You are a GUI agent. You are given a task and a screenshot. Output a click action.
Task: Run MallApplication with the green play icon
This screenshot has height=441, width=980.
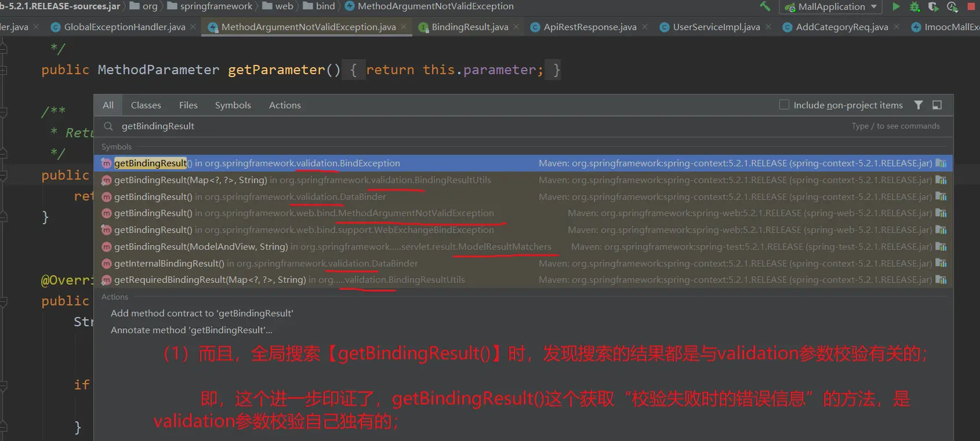896,6
